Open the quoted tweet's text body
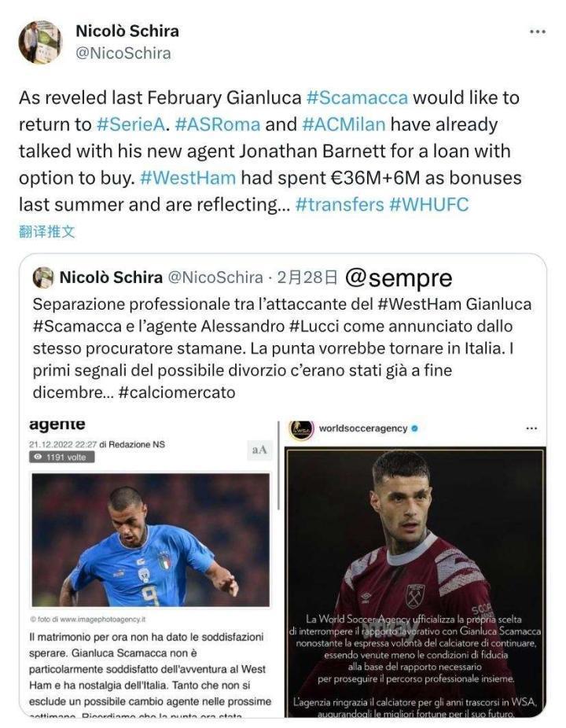This screenshot has height=728, width=566. [283, 347]
